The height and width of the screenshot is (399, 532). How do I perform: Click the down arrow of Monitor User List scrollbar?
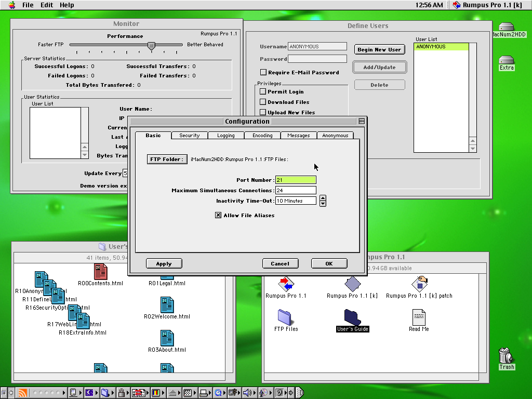tap(85, 155)
